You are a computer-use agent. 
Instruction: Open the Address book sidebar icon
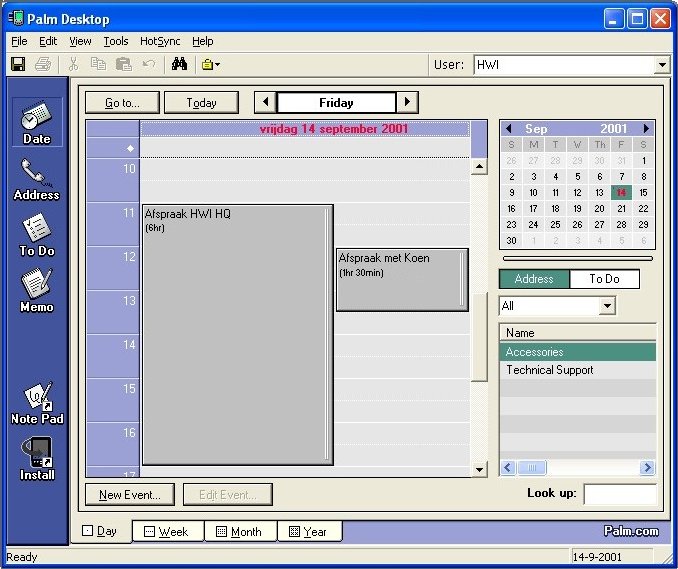pyautogui.click(x=37, y=179)
